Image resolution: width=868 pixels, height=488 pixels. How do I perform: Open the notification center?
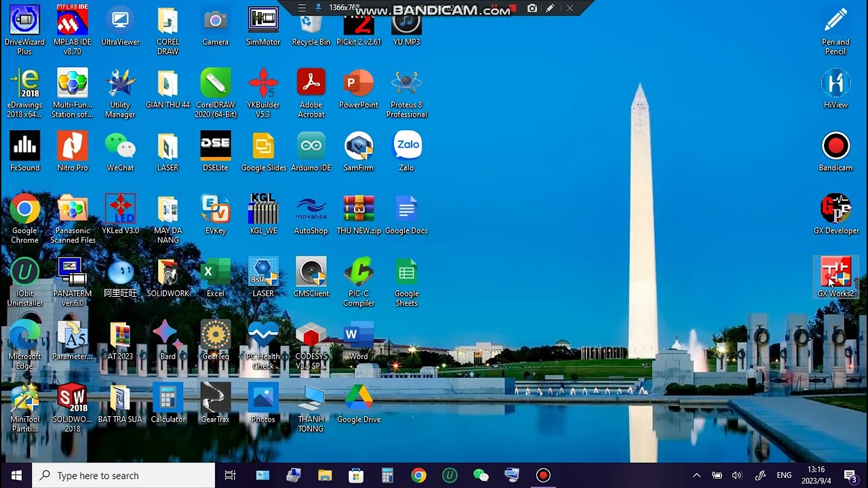[850, 475]
